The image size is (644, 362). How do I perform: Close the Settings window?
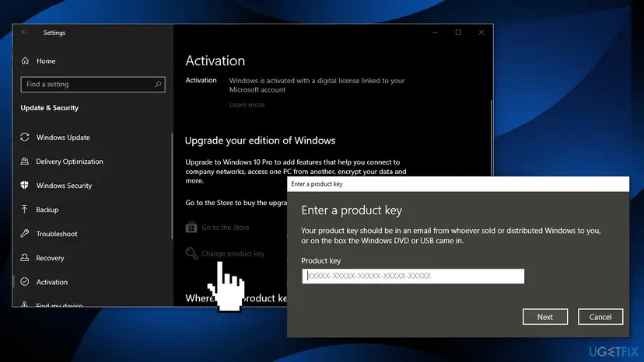pyautogui.click(x=481, y=32)
